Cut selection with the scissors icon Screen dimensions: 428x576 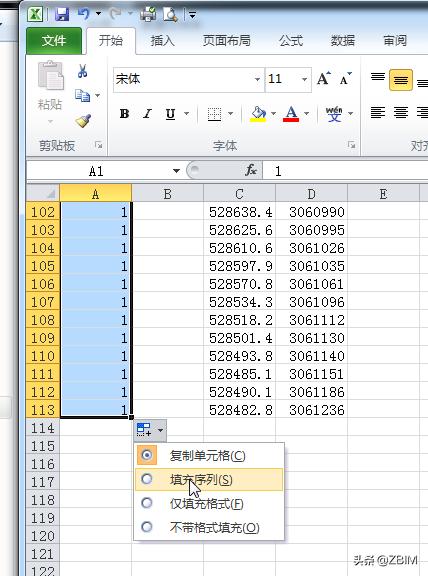click(x=83, y=71)
